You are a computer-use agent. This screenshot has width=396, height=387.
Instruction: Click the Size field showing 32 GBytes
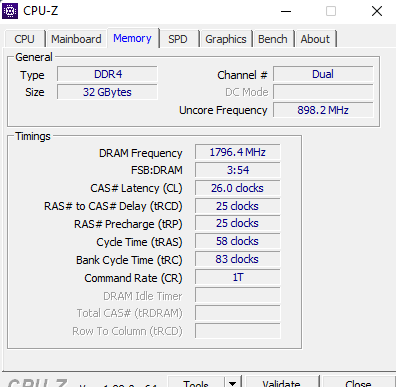coord(107,92)
